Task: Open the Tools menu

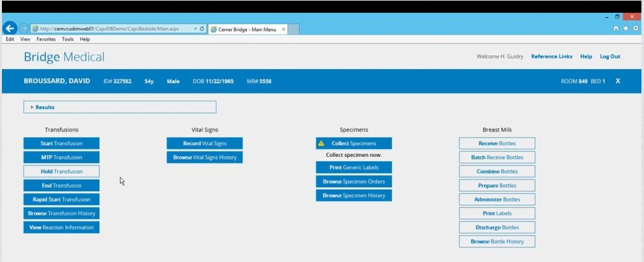Action: click(68, 39)
